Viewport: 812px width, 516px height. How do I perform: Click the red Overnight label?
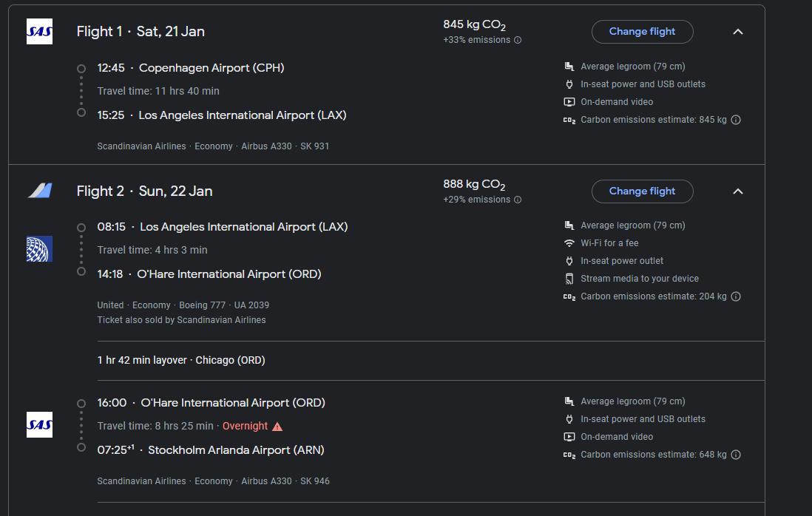tap(245, 427)
